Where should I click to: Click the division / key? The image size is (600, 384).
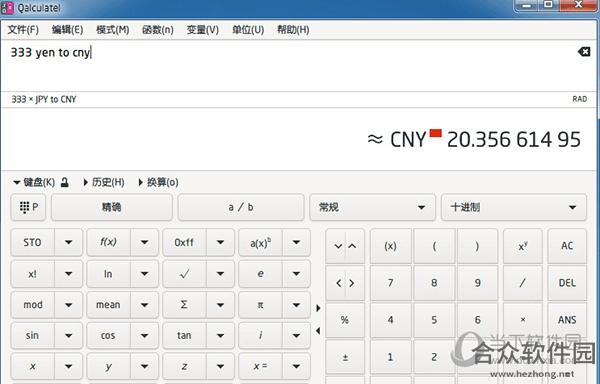coord(523,283)
